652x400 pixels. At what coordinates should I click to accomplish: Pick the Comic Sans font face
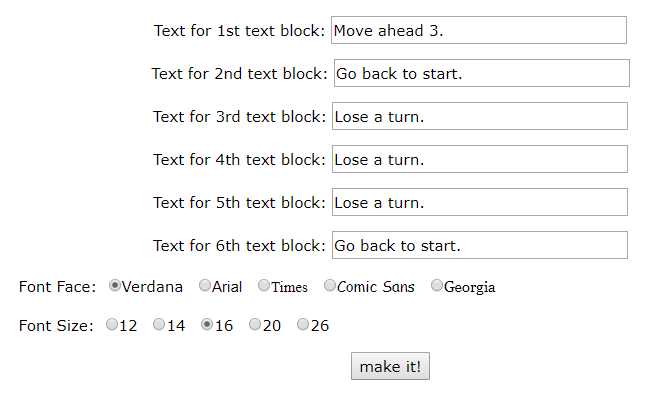coord(330,286)
